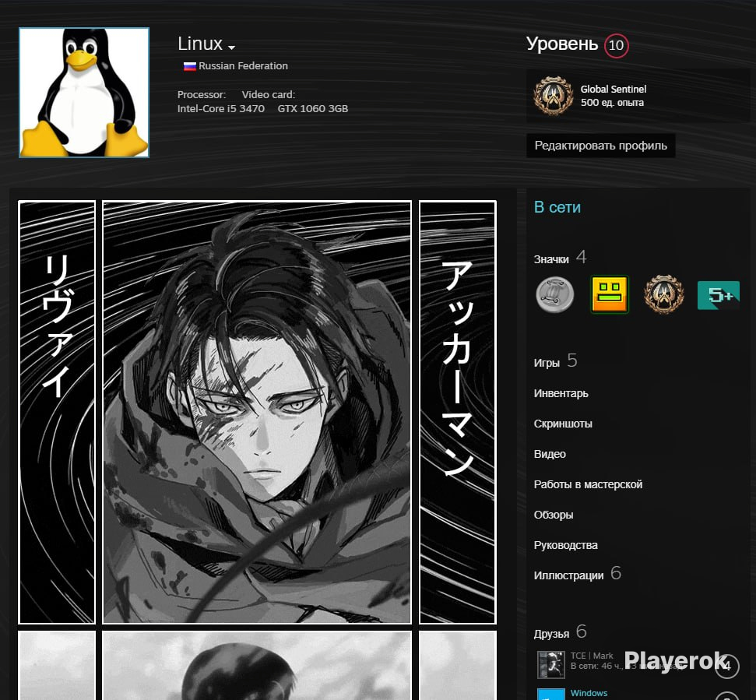Click friend TCE | Mark avatar

550,664
